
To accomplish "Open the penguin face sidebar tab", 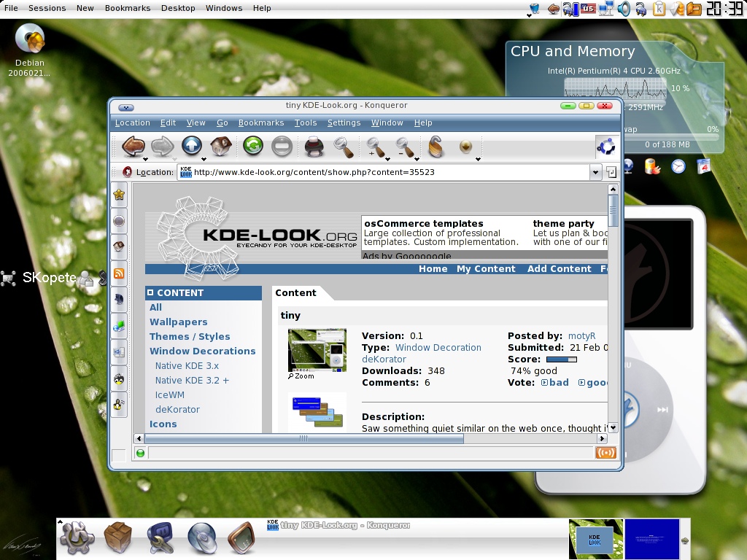I will tap(119, 379).
